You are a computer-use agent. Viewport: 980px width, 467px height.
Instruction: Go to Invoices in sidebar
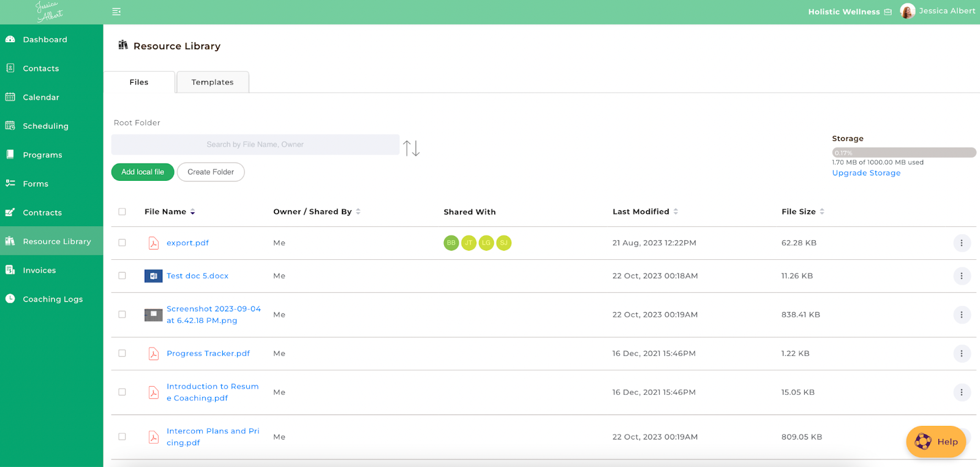(x=39, y=270)
